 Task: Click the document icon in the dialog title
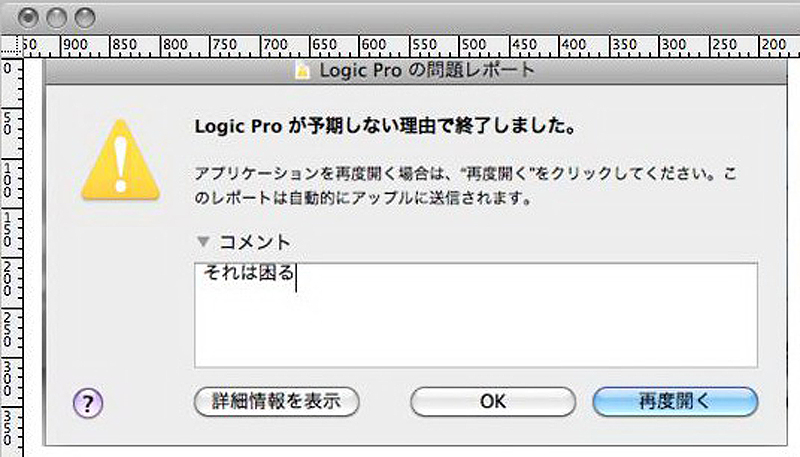tap(302, 71)
